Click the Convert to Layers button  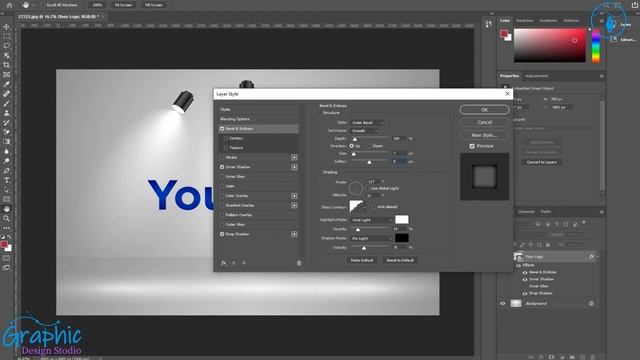(x=542, y=162)
